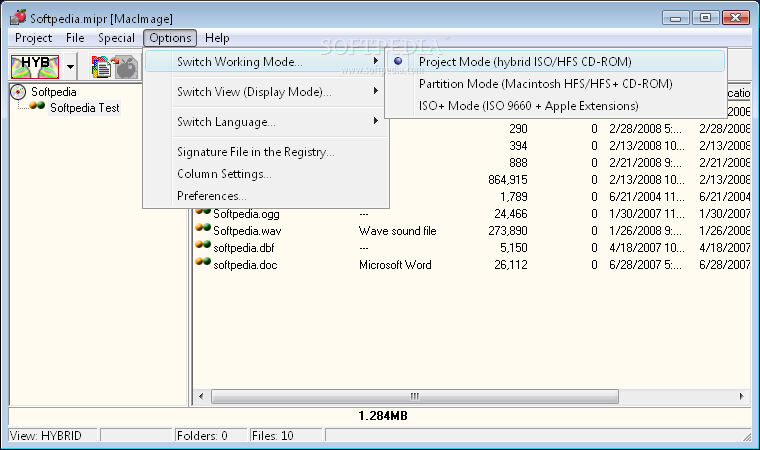The width and height of the screenshot is (760, 450).
Task: Click the 1/30/2007 11... date cell
Action: [x=647, y=214]
